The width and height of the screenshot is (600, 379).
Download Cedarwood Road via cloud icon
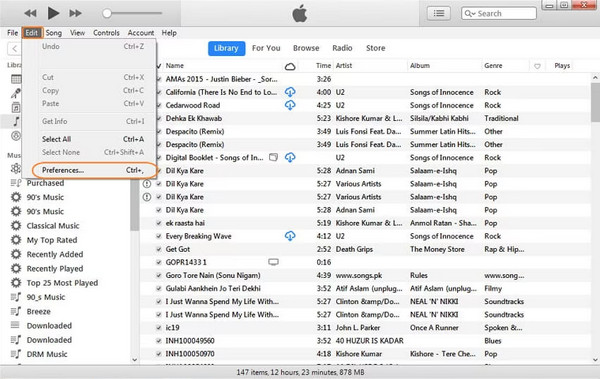(x=290, y=105)
